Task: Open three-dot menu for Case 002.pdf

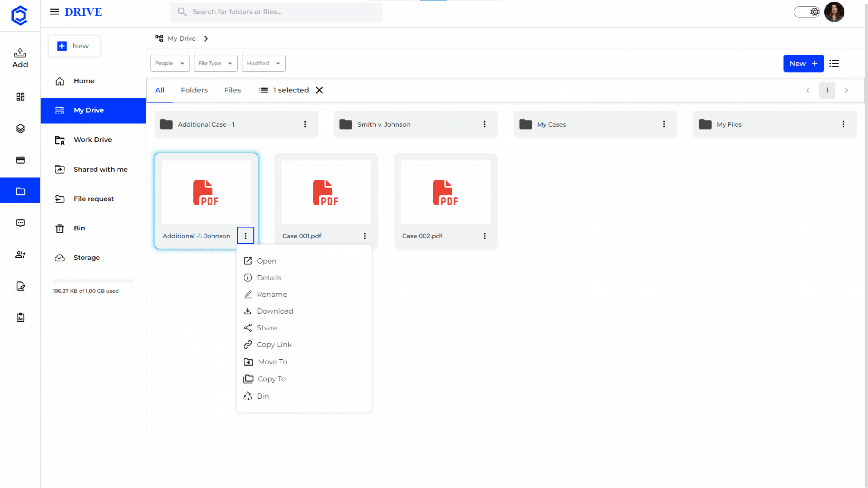Action: pos(485,236)
